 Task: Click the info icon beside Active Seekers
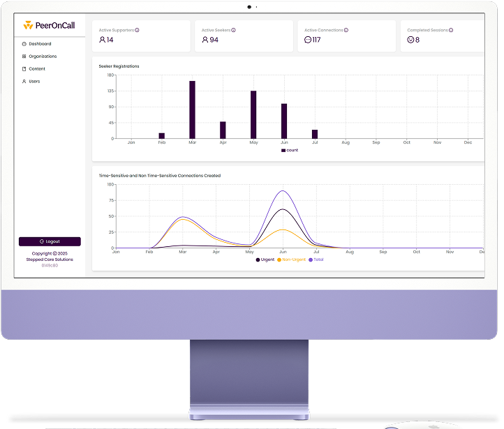[233, 30]
